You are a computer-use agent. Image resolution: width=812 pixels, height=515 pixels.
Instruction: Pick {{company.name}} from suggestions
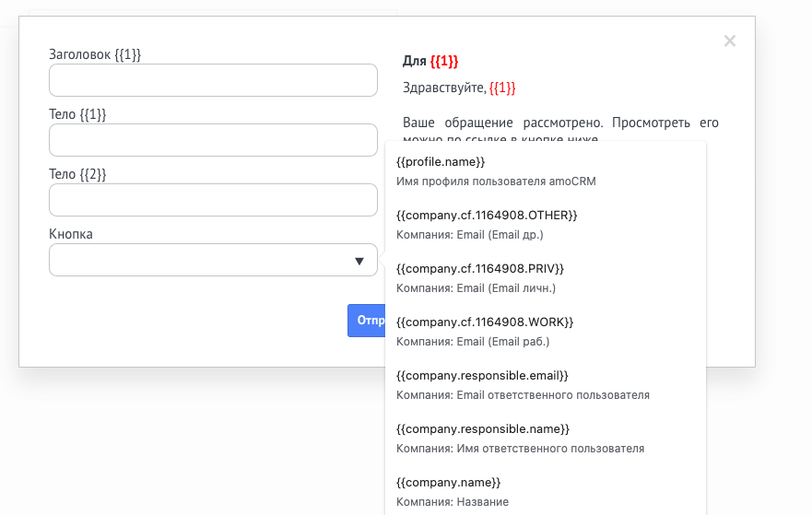pos(449,482)
